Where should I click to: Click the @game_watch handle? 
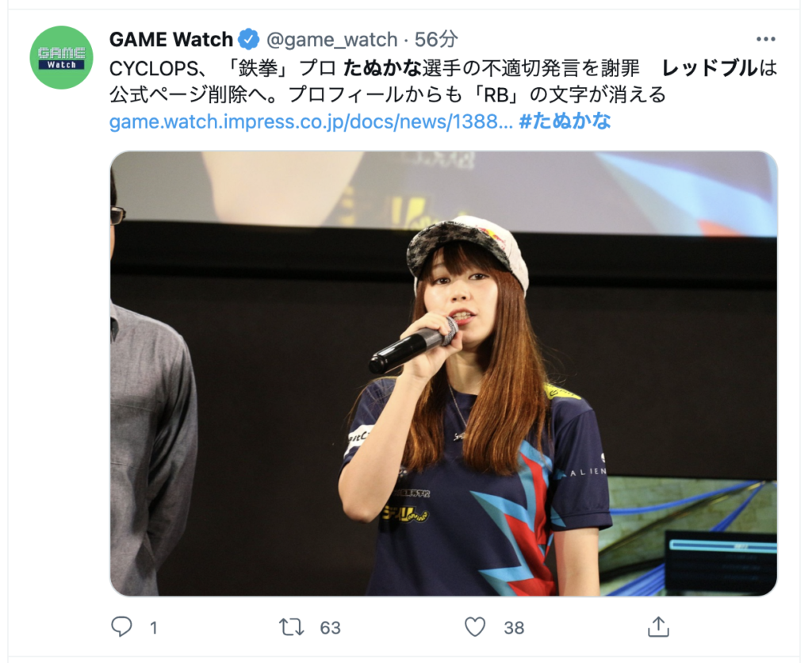pyautogui.click(x=331, y=40)
